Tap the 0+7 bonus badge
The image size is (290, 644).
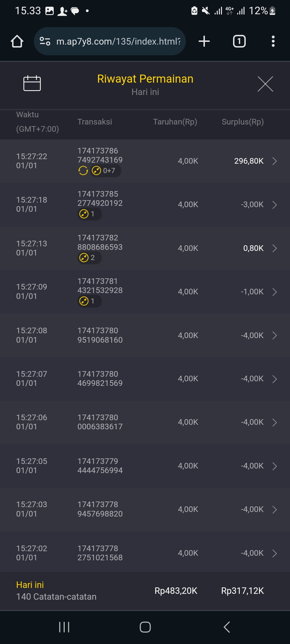click(x=105, y=171)
